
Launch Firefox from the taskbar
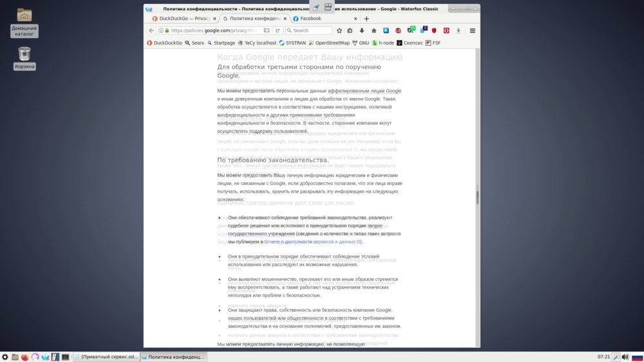coord(25,357)
